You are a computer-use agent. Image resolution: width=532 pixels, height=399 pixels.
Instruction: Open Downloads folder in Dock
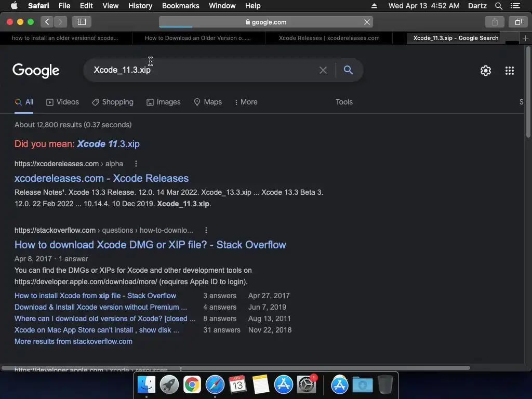tap(362, 385)
